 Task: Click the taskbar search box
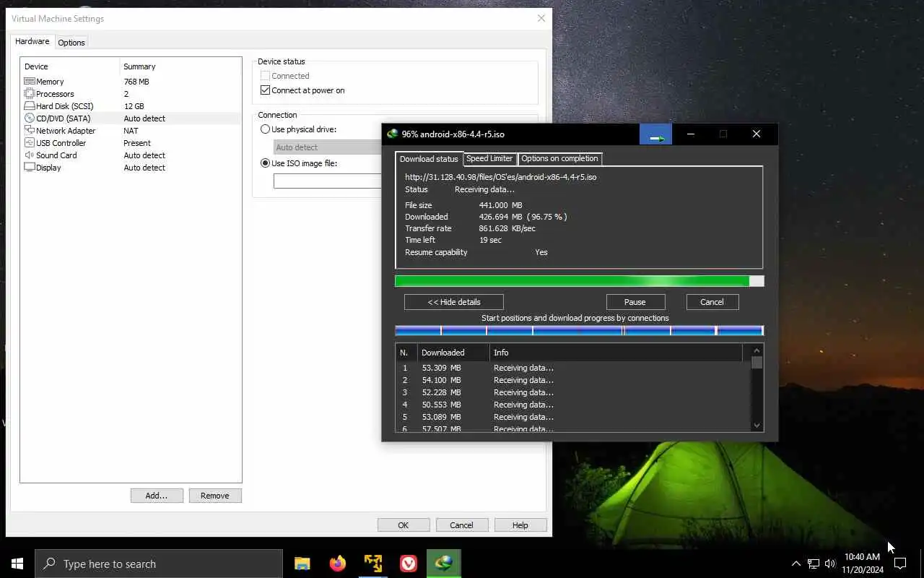159,564
